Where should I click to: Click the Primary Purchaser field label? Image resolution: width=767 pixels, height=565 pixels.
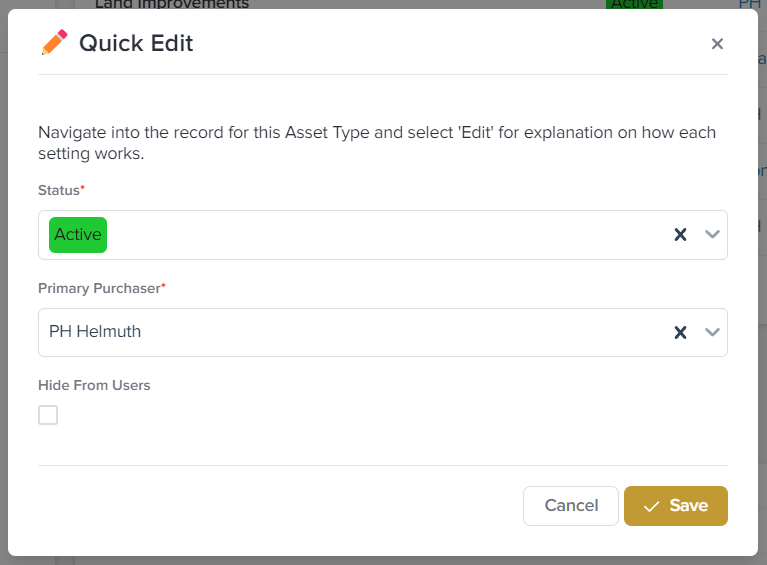99,288
